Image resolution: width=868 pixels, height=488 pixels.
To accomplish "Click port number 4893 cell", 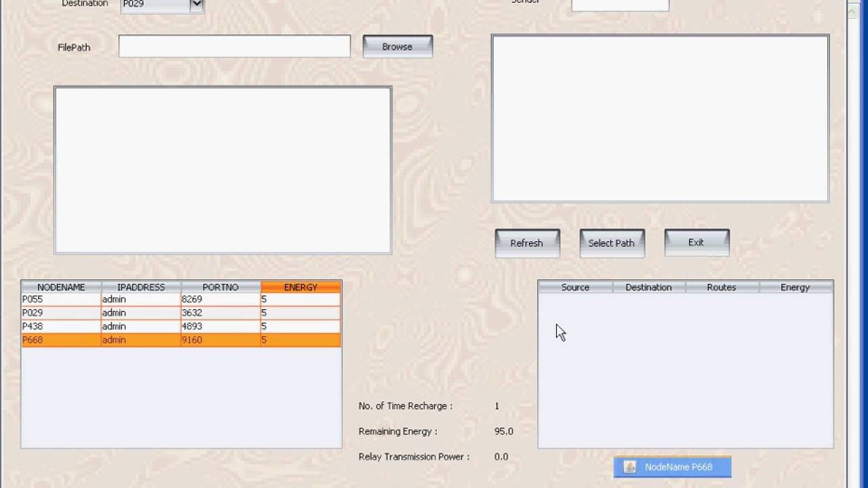I will click(x=220, y=327).
